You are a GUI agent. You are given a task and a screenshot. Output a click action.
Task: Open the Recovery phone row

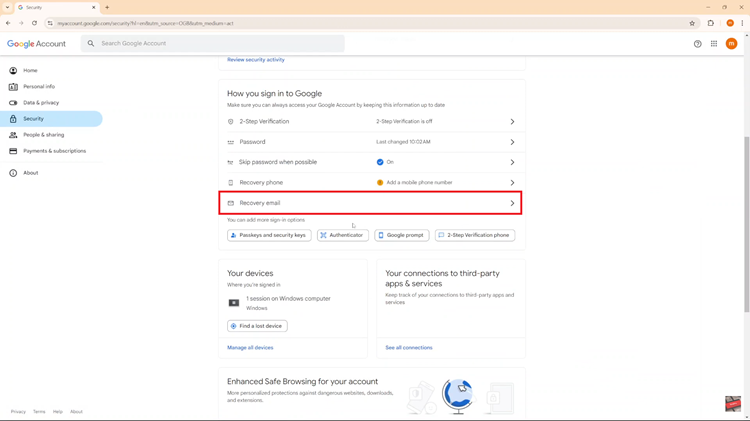(x=372, y=183)
